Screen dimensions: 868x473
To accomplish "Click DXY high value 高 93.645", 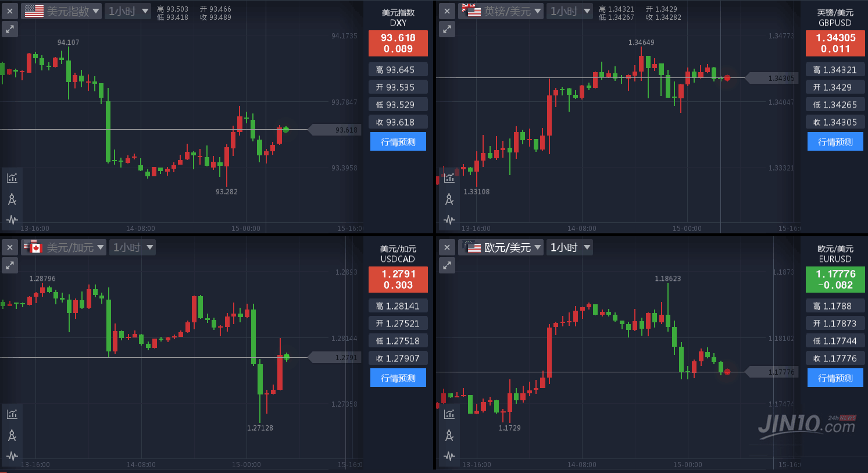I will click(398, 70).
